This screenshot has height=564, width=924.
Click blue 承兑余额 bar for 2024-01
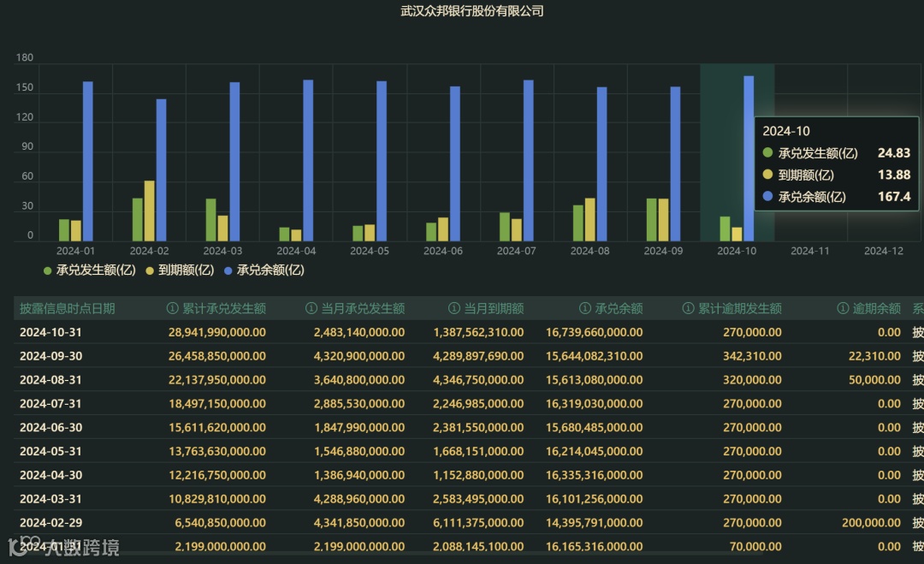pos(88,162)
